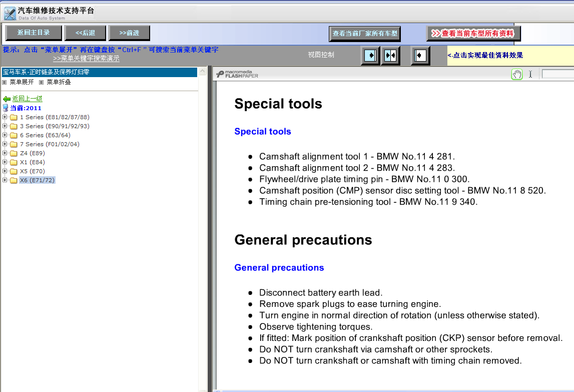This screenshot has height=392, width=574.
Task: Click the collapse-left view control icon
Action: [420, 56]
